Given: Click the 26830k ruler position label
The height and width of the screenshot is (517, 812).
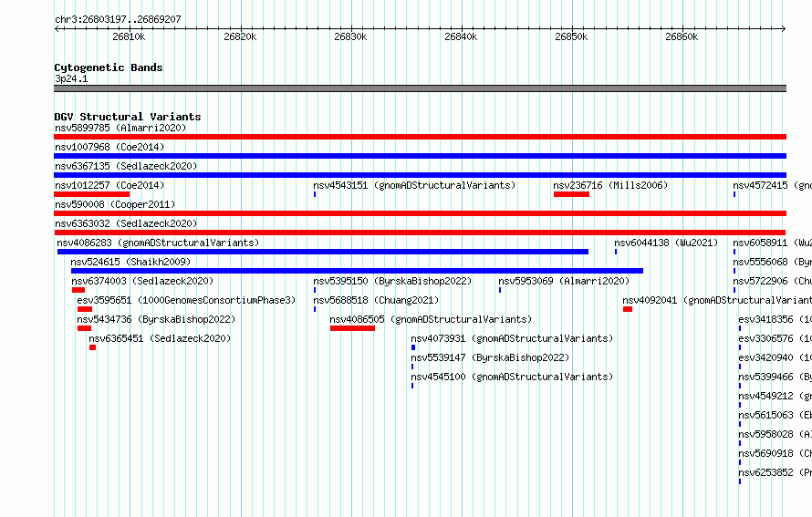Looking at the screenshot, I should click(350, 36).
